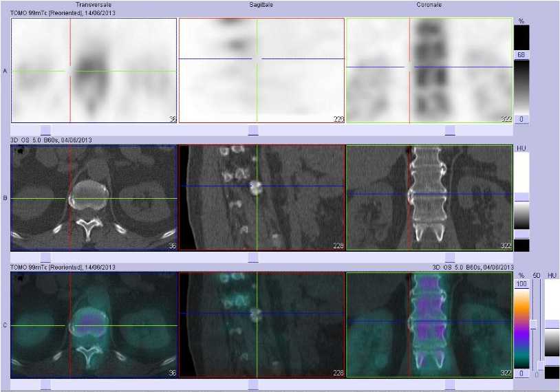Select the CT sagittal image in row B
Image resolution: width=560 pixels, height=392 pixels.
[x=261, y=197]
